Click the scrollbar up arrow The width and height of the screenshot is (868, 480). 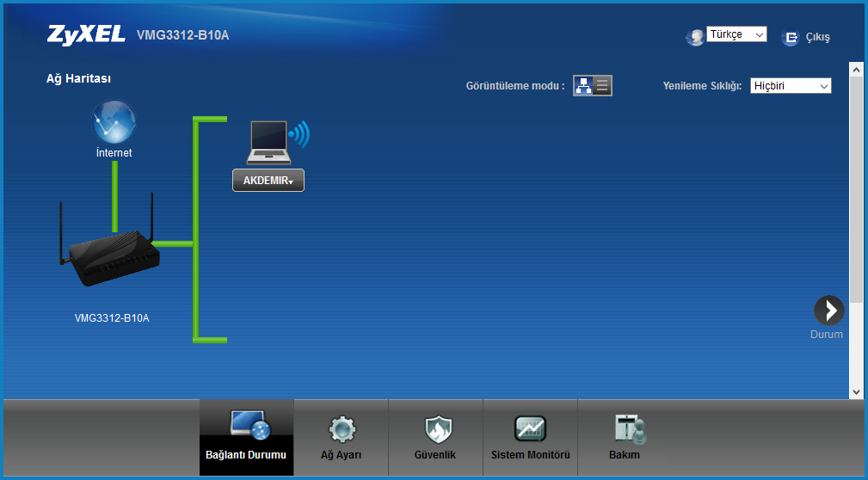856,68
